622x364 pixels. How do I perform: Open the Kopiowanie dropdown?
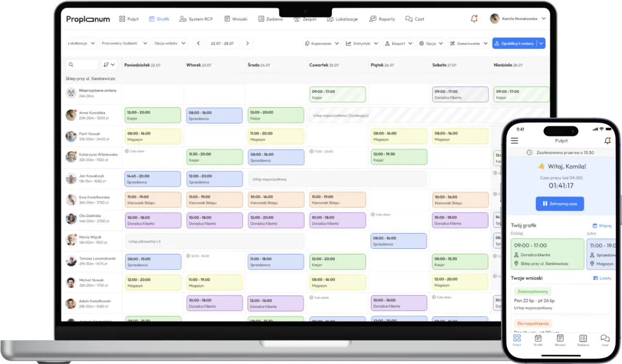tap(322, 43)
